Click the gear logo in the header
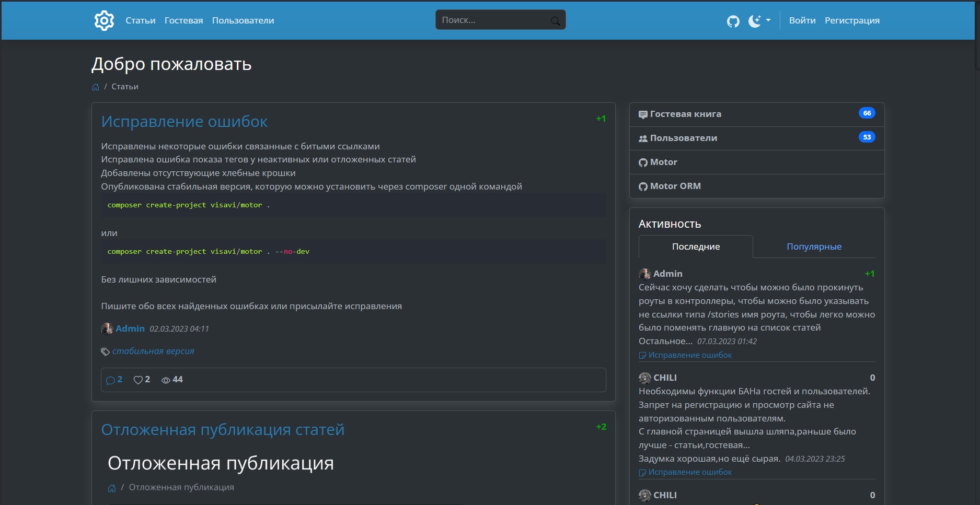This screenshot has height=505, width=980. 104,20
